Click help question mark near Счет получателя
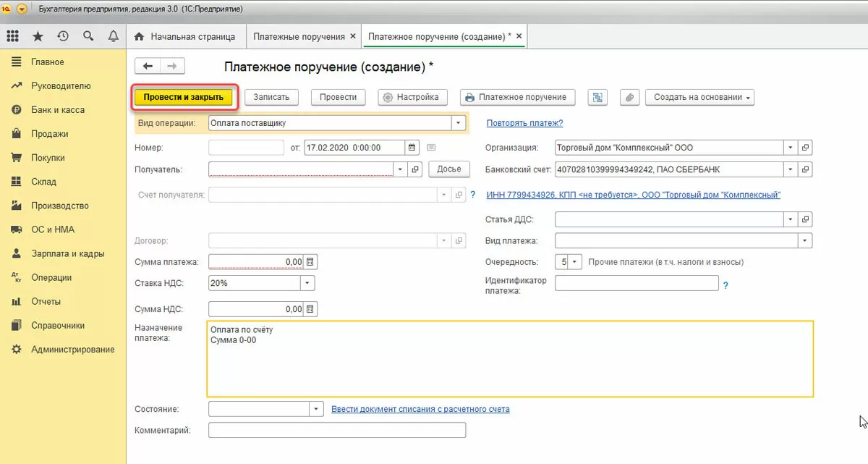This screenshot has width=868, height=464. click(472, 195)
